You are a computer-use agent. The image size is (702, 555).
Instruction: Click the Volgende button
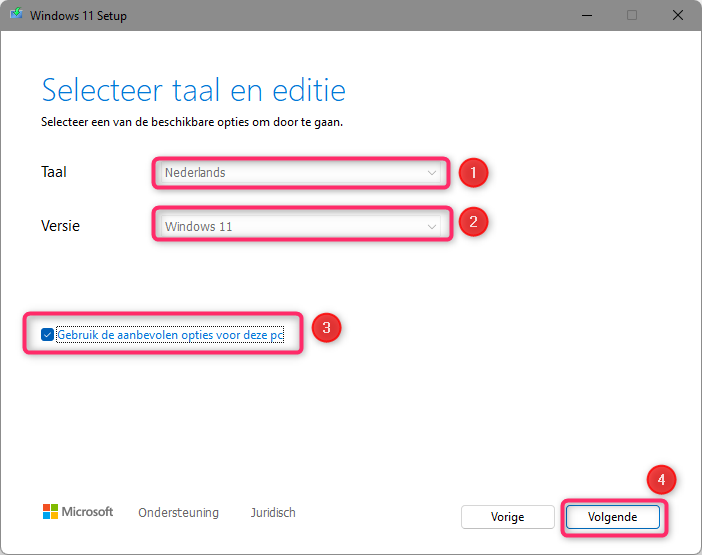(612, 517)
